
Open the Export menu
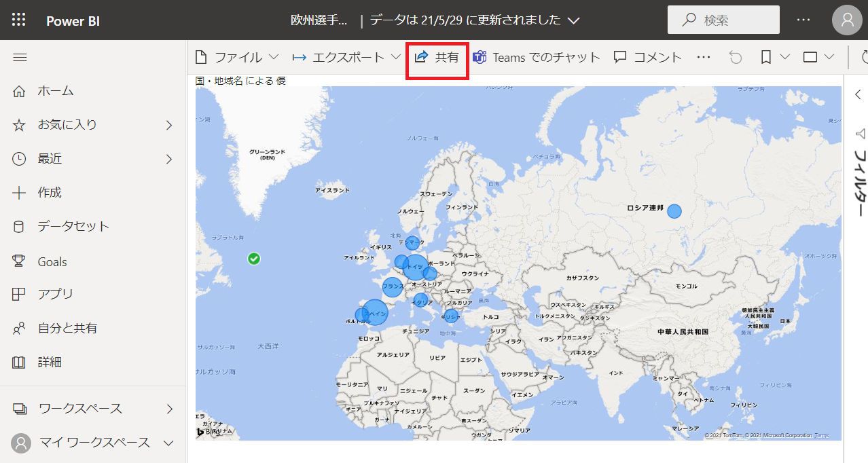346,58
